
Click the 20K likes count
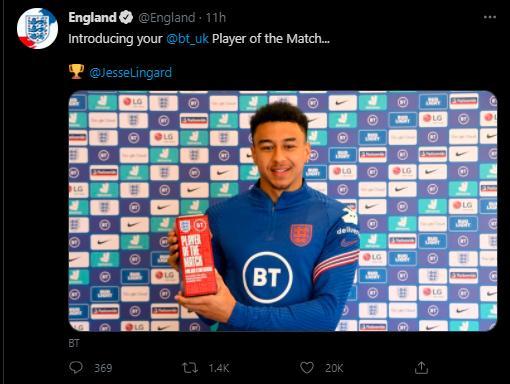click(334, 368)
